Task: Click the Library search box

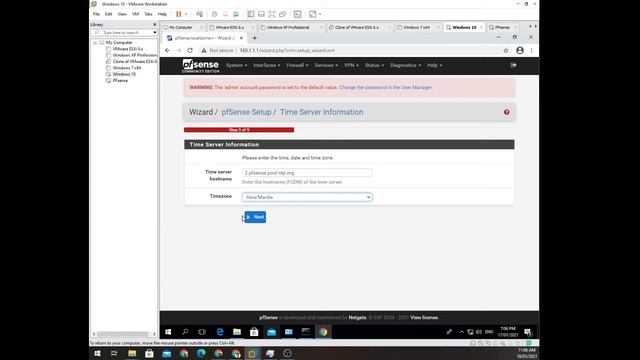Action: (x=122, y=32)
